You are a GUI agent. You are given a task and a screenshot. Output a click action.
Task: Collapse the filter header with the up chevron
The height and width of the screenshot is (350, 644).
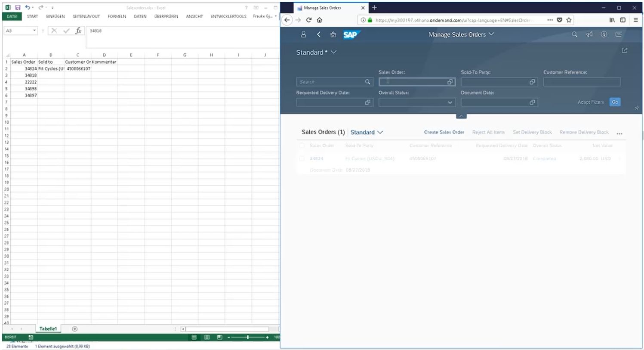point(461,116)
